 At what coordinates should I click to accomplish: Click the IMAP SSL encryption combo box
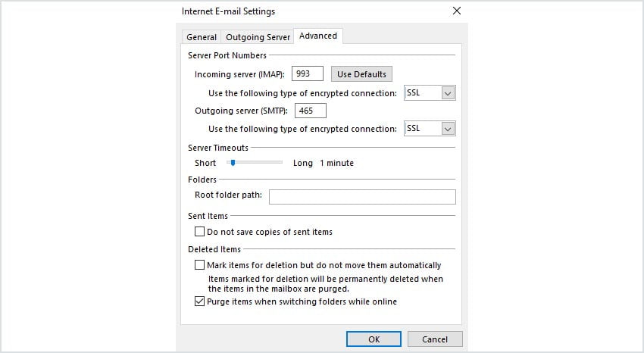pos(430,93)
